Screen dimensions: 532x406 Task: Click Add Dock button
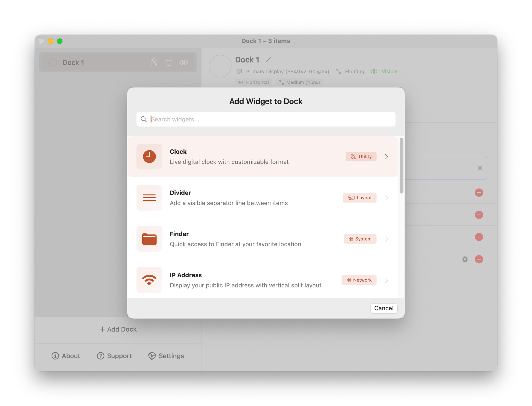coord(118,329)
